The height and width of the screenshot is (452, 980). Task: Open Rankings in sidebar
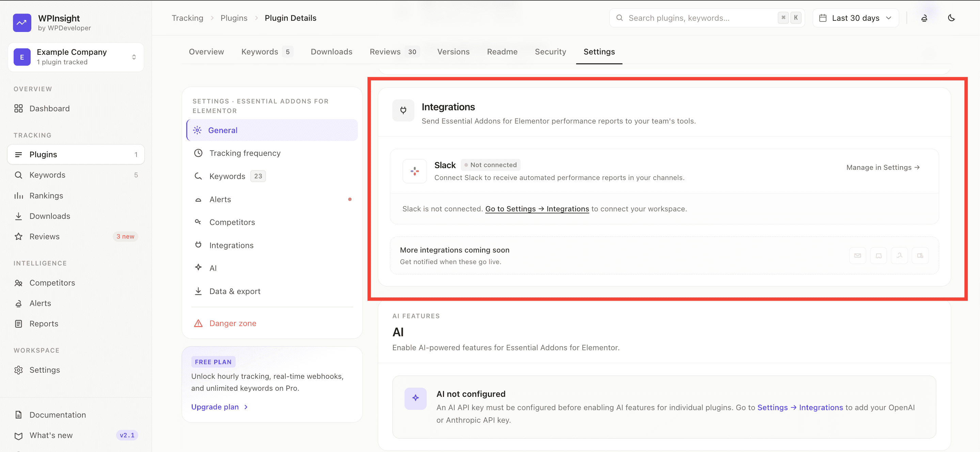pos(76,195)
